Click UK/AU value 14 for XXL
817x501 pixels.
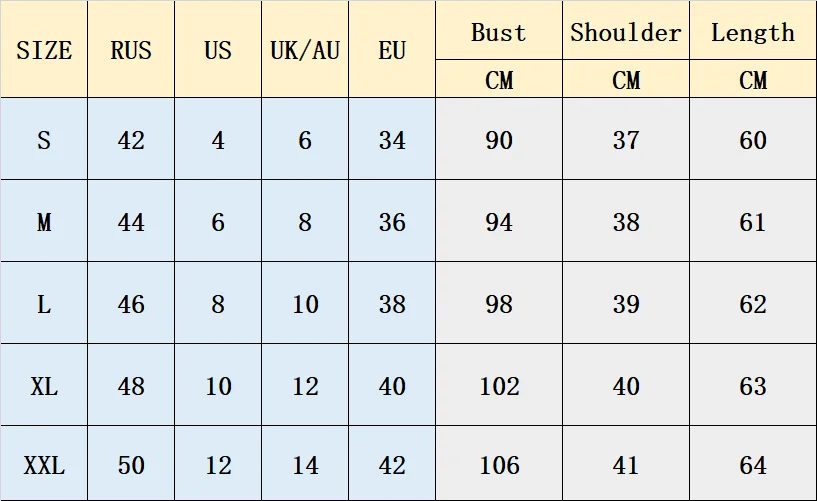pos(305,465)
